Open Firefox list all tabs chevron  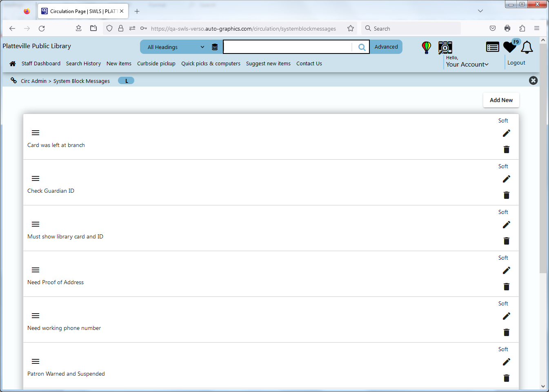tap(480, 11)
